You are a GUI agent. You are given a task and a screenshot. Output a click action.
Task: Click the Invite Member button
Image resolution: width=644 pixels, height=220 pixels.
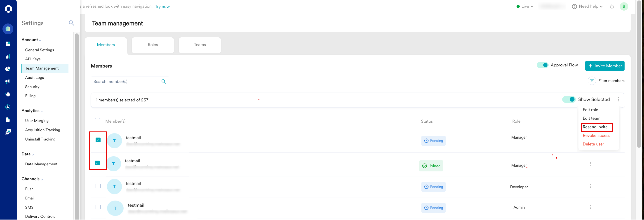click(x=604, y=66)
